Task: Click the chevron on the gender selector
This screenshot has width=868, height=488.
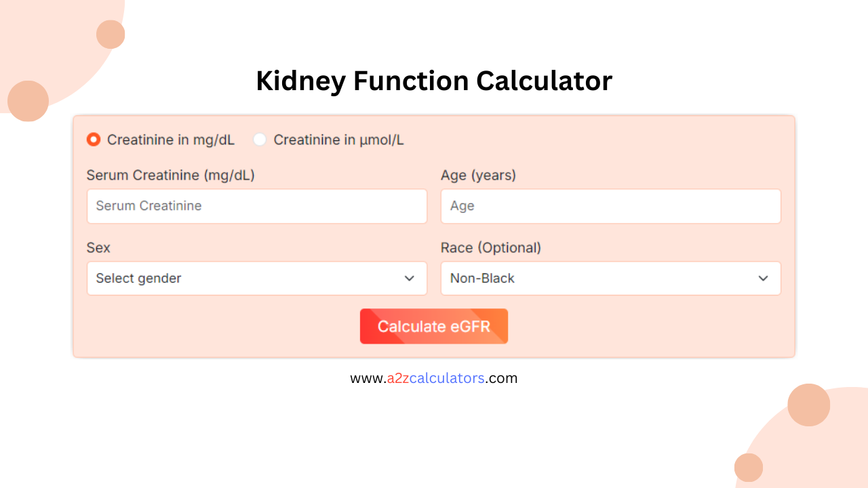Action: pyautogui.click(x=409, y=278)
